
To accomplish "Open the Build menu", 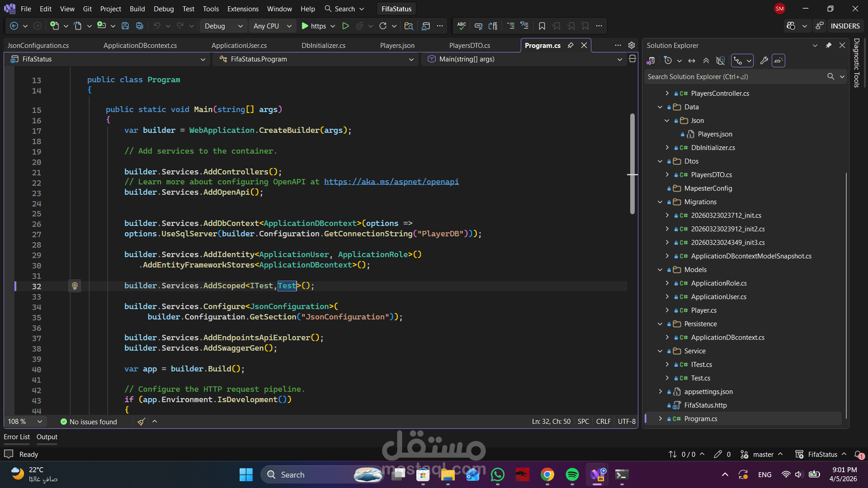I will tap(137, 9).
